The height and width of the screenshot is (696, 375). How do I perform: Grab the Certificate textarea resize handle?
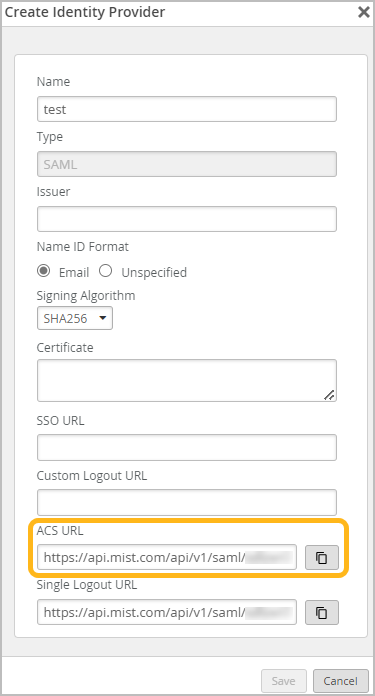pyautogui.click(x=329, y=395)
